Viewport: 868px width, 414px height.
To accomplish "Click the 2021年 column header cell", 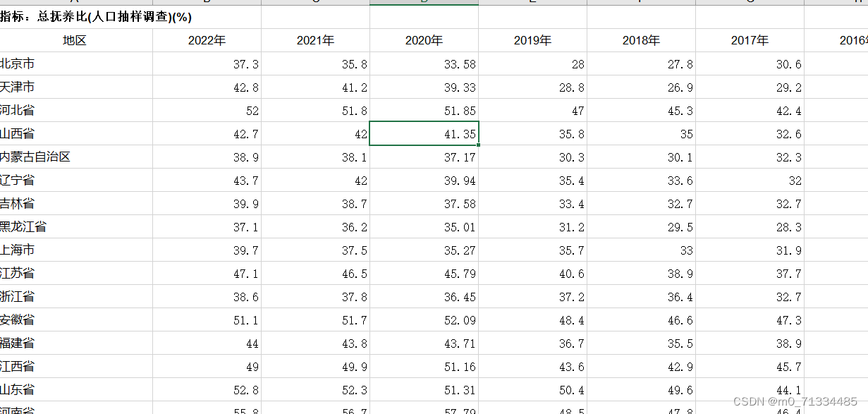I will [315, 40].
